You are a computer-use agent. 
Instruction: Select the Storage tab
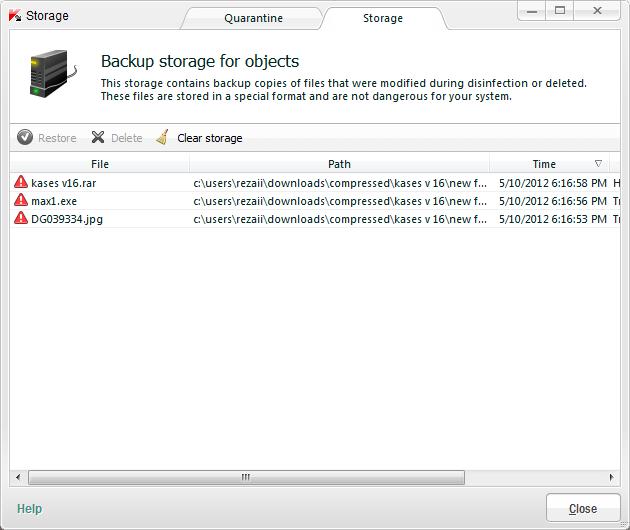tap(383, 18)
